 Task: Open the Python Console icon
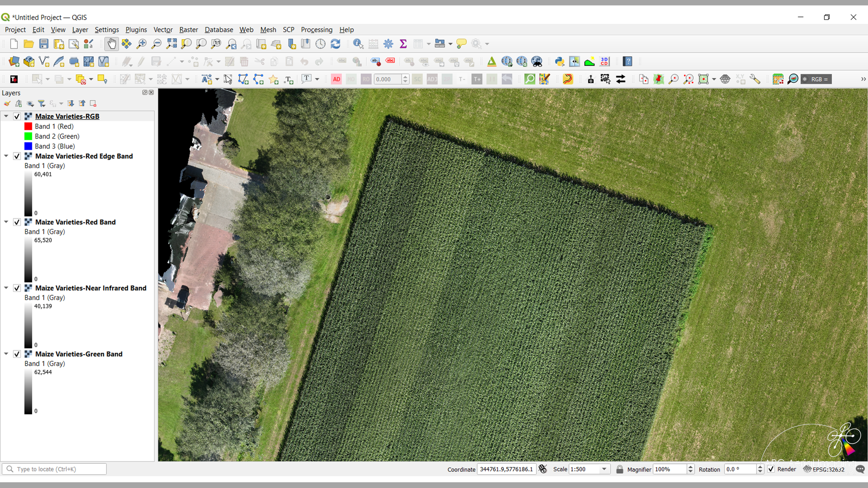(x=559, y=62)
